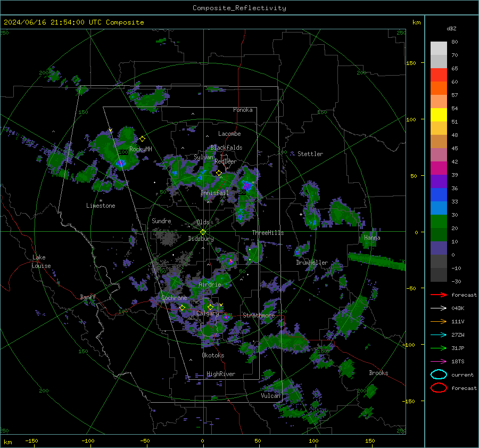Click the Vulcan town label
Viewport: 479px width, 448px height.
271,395
